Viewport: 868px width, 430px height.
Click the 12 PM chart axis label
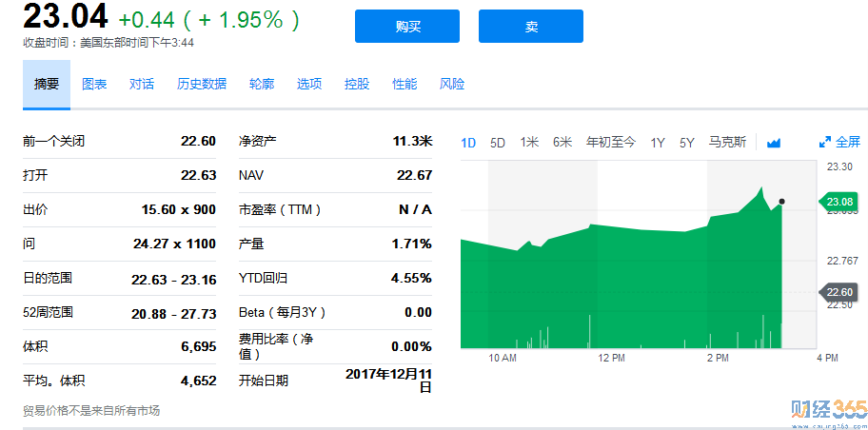coord(611,358)
